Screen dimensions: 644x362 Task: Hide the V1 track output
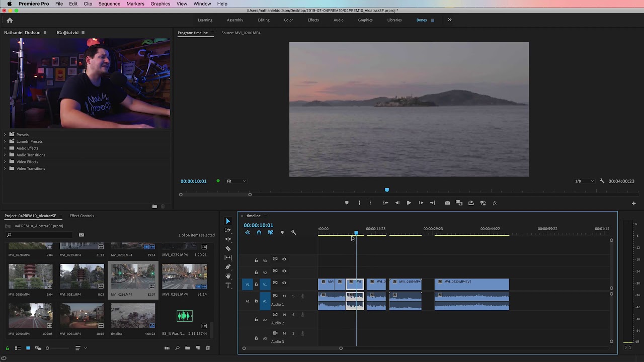point(284,283)
